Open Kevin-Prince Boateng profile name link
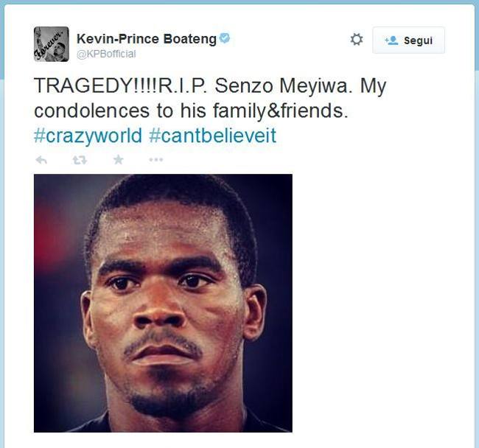The width and height of the screenshot is (479, 448). [x=147, y=39]
